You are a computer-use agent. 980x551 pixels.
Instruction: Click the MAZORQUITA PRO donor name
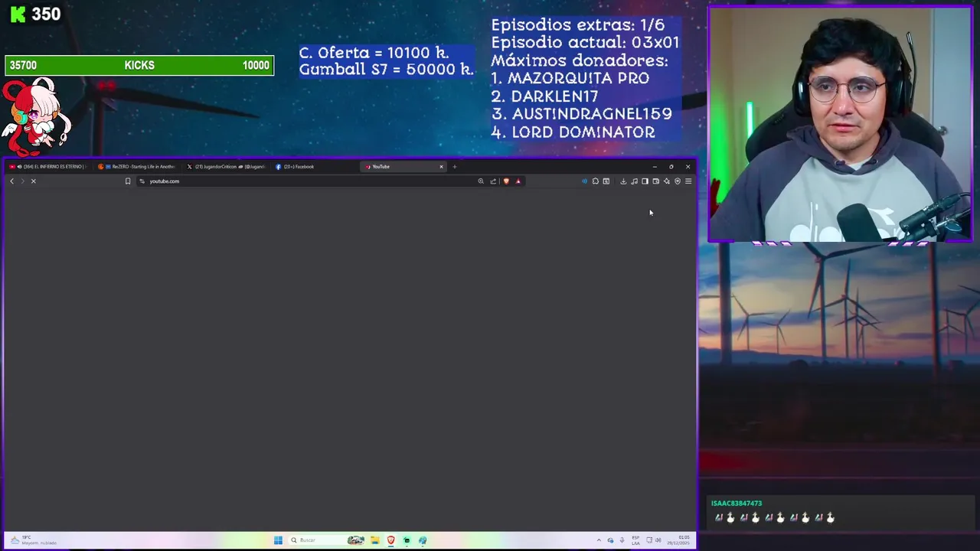578,78
